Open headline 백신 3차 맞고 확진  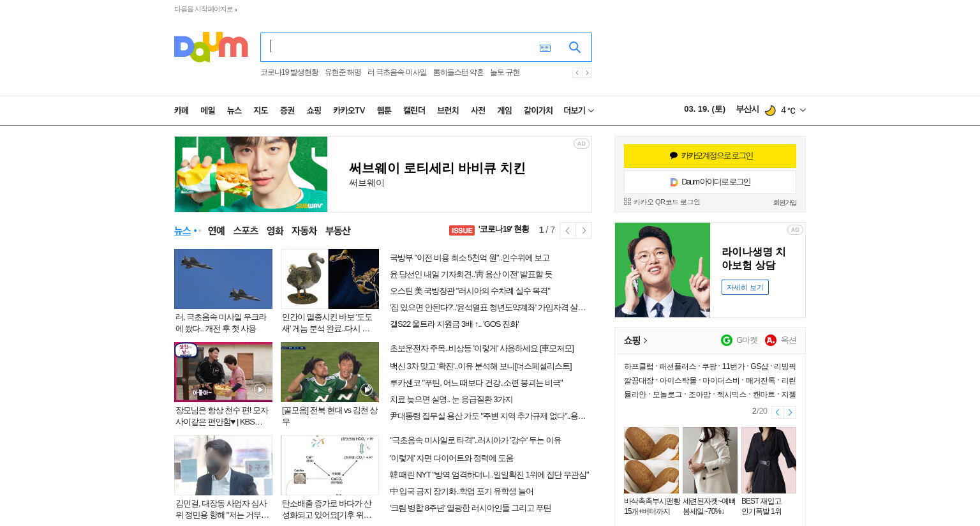click(480, 366)
